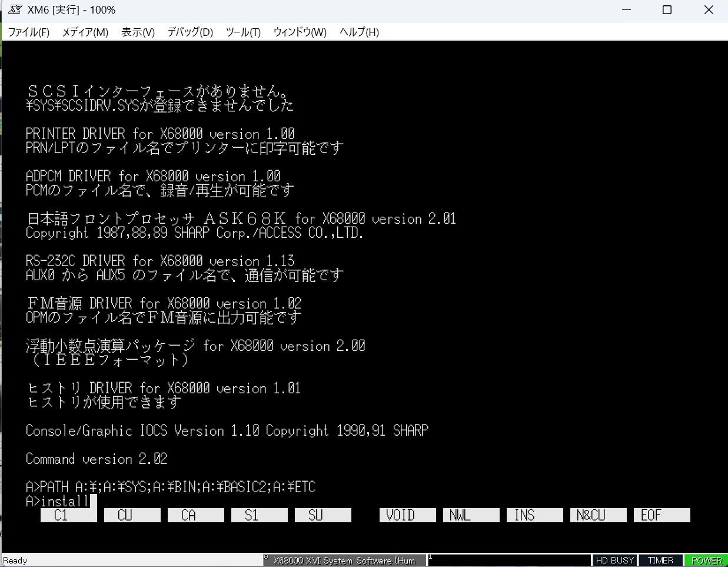The image size is (728, 567).
Task: Click the 'OPMのファイル名でＦＭ音源に出力可能です' line
Action: point(164,317)
